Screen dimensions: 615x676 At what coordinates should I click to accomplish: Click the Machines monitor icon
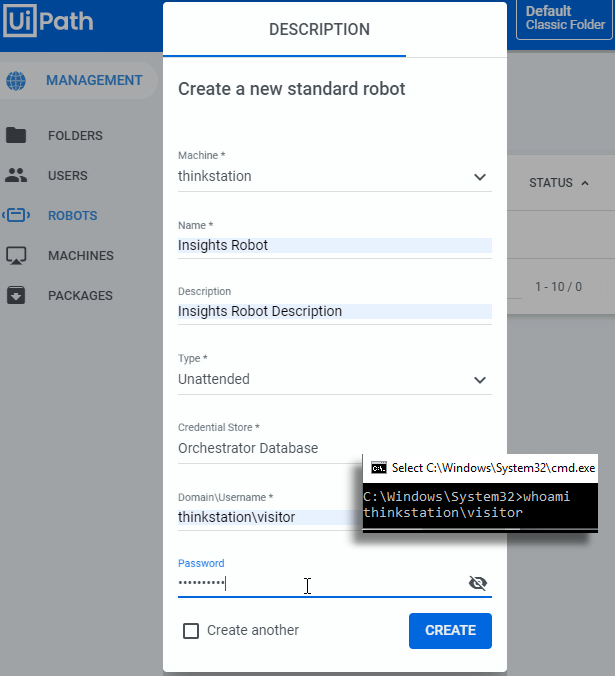(16, 256)
